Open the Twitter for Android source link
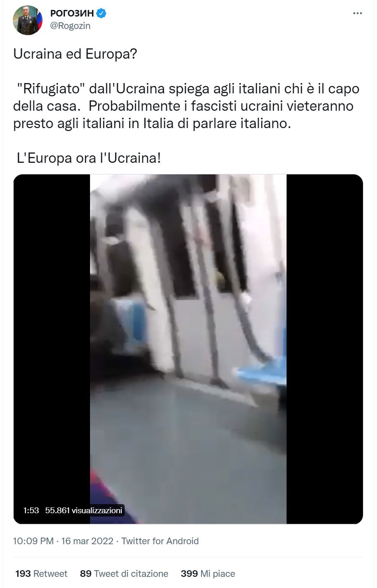This screenshot has width=377, height=588. (160, 541)
